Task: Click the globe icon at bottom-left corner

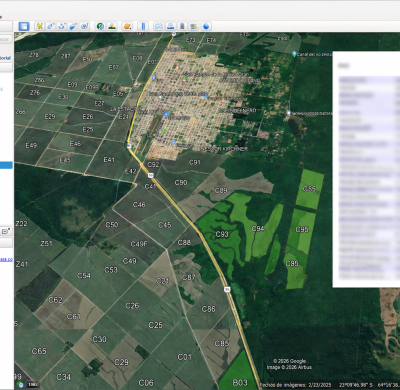Action: [x=21, y=385]
